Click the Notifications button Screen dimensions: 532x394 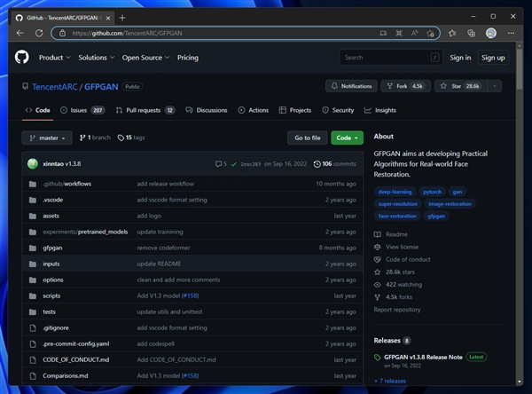point(351,86)
